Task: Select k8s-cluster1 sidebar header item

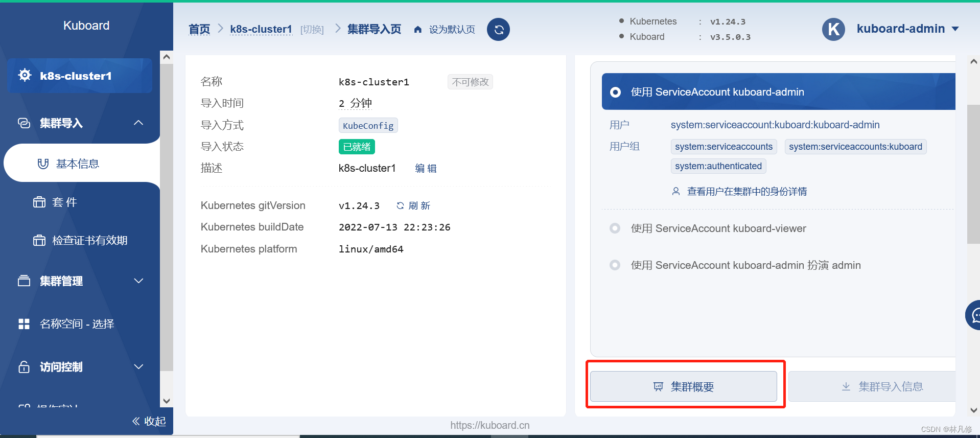Action: (80, 76)
